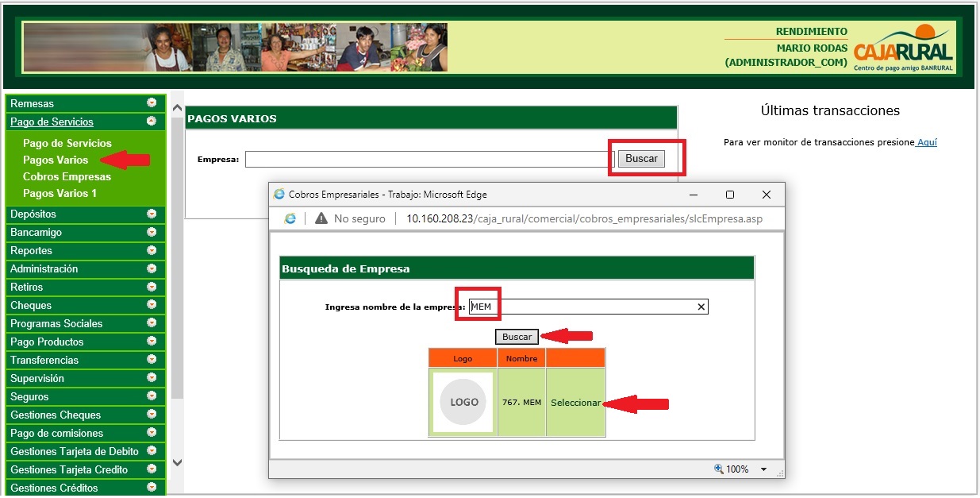Image resolution: width=980 pixels, height=498 pixels.
Task: Clear the company name field with X
Action: pos(701,307)
